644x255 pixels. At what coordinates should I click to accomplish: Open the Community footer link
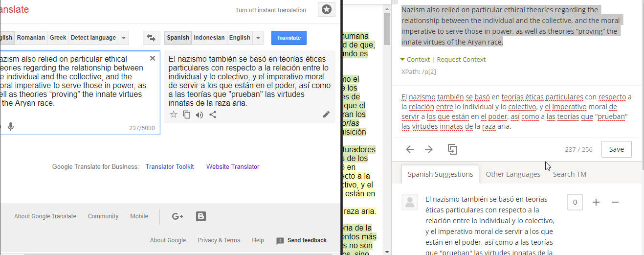coord(103,216)
